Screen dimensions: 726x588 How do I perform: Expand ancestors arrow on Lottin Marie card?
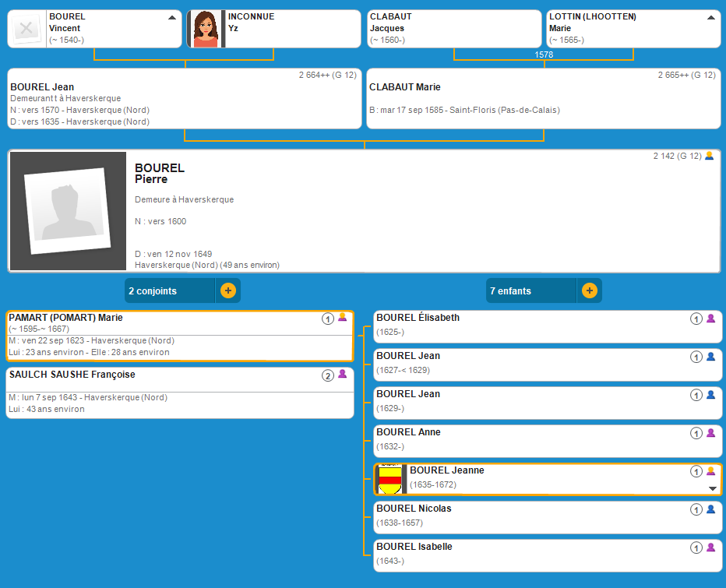click(x=710, y=17)
